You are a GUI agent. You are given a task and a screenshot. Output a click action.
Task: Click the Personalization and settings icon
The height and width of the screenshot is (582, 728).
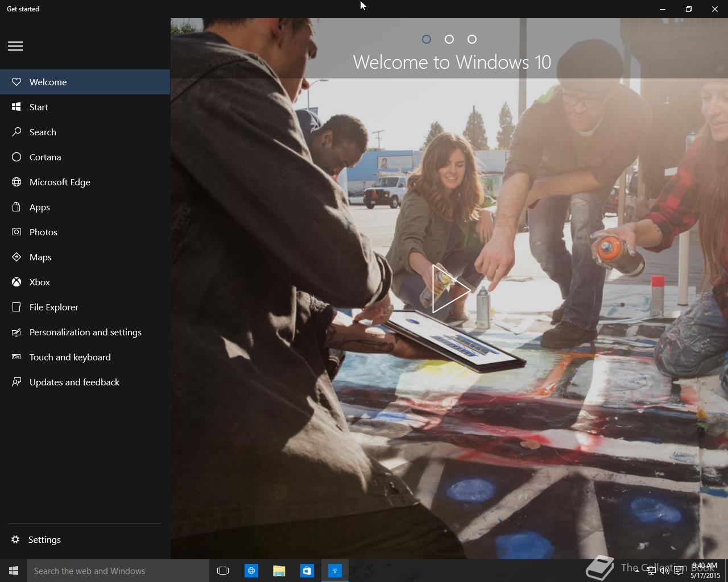(x=16, y=332)
